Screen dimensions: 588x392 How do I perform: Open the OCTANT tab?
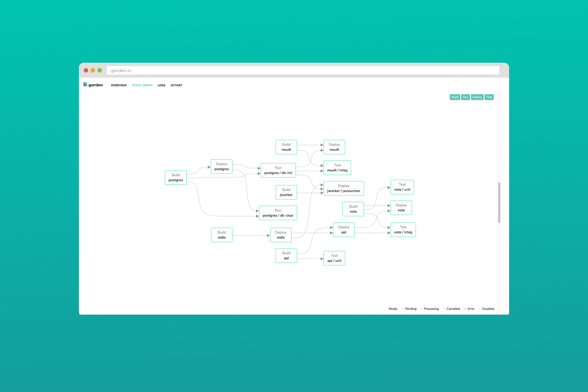pyautogui.click(x=176, y=85)
